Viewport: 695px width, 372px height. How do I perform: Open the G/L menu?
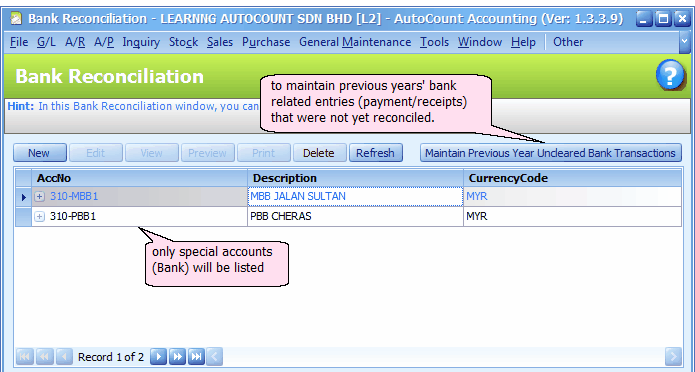pyautogui.click(x=46, y=42)
